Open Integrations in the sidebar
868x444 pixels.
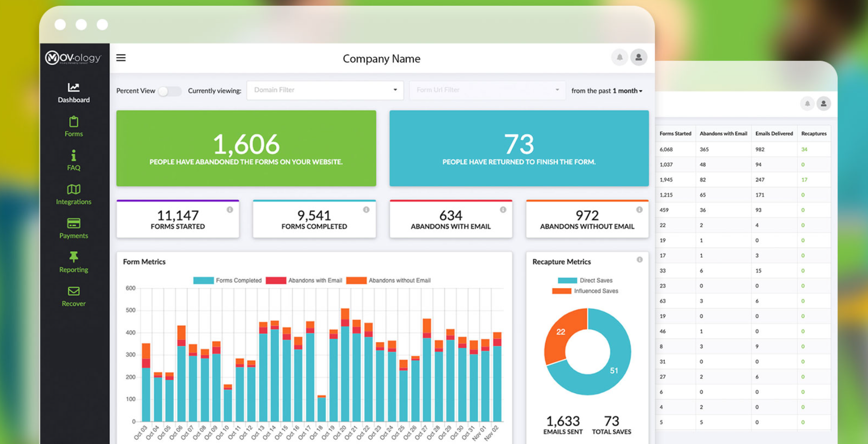[73, 194]
